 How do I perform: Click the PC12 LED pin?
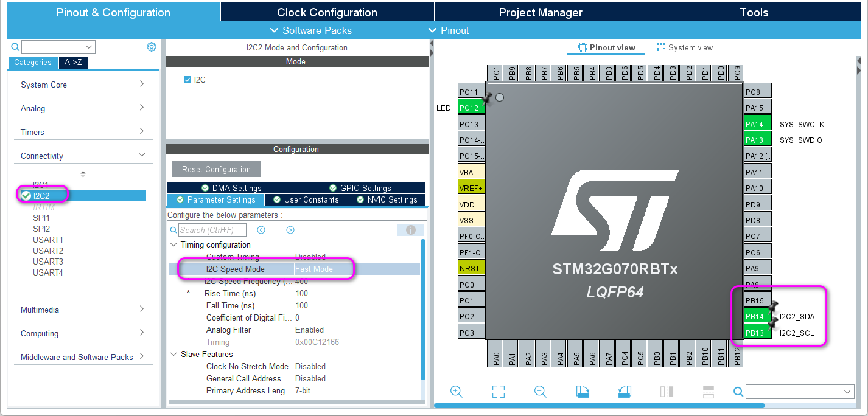tap(472, 108)
